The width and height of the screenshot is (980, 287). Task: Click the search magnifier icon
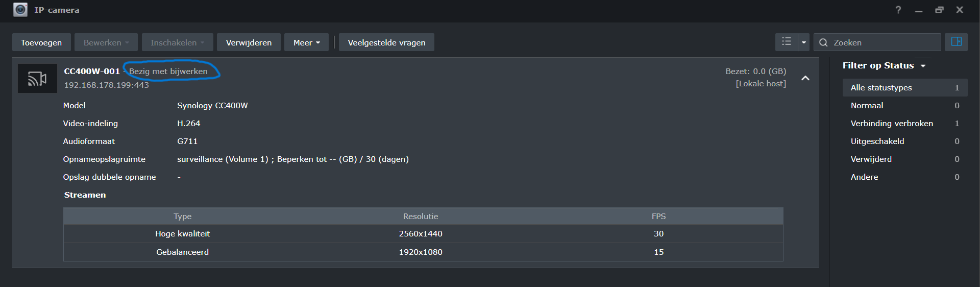click(823, 42)
